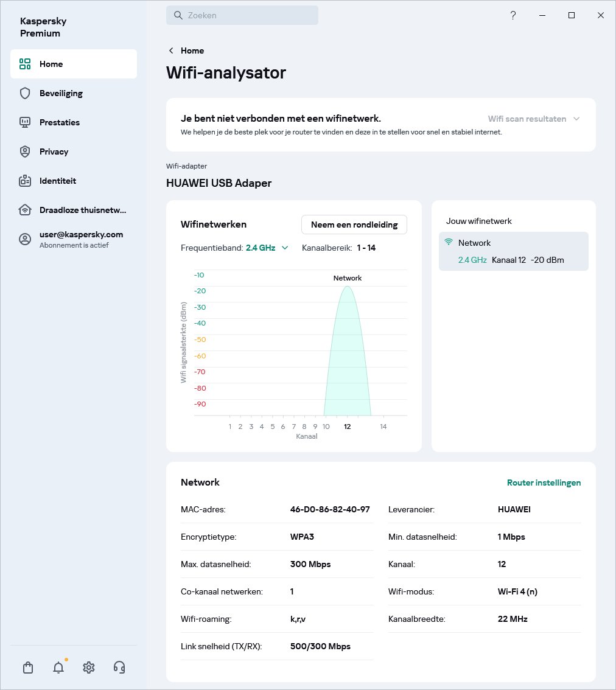Click the user account avatar icon
616x690 pixels.
(x=25, y=239)
